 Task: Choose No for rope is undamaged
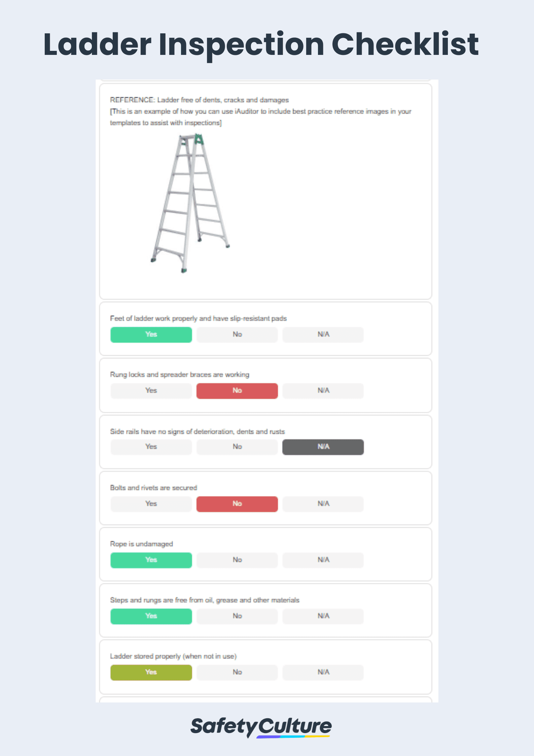[237, 560]
